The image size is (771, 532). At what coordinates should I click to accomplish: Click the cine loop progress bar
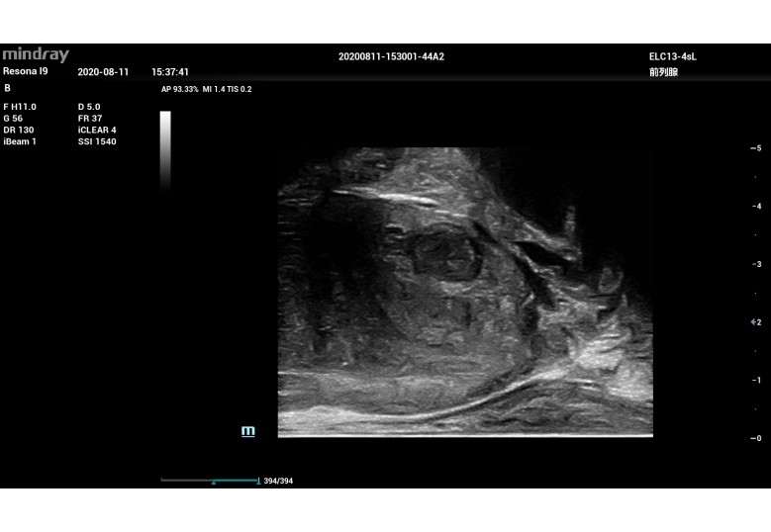tap(210, 481)
